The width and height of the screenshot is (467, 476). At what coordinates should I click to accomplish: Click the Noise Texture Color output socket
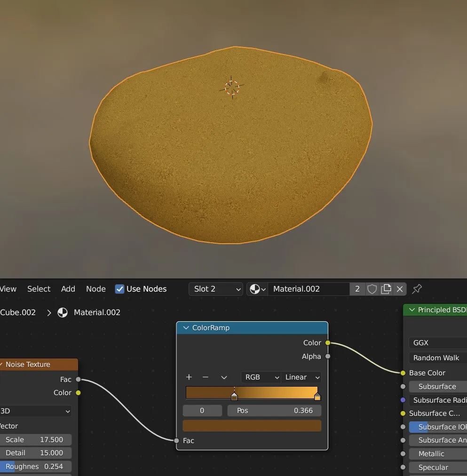(78, 393)
